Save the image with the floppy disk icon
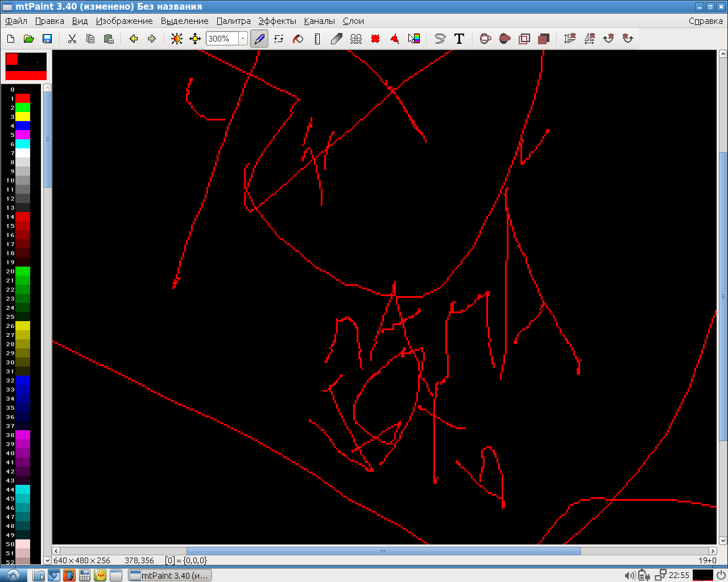This screenshot has height=582, width=728. (x=47, y=39)
